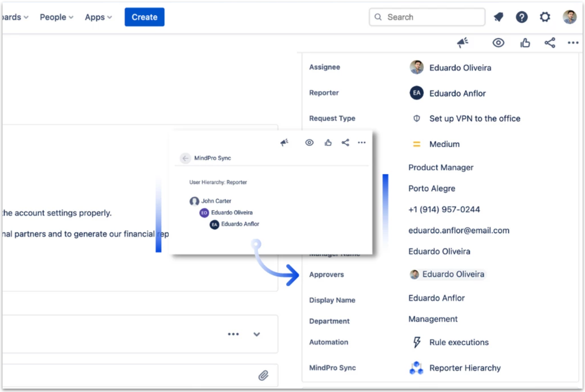Open the Apps dropdown menu
The image size is (585, 392).
tap(98, 17)
